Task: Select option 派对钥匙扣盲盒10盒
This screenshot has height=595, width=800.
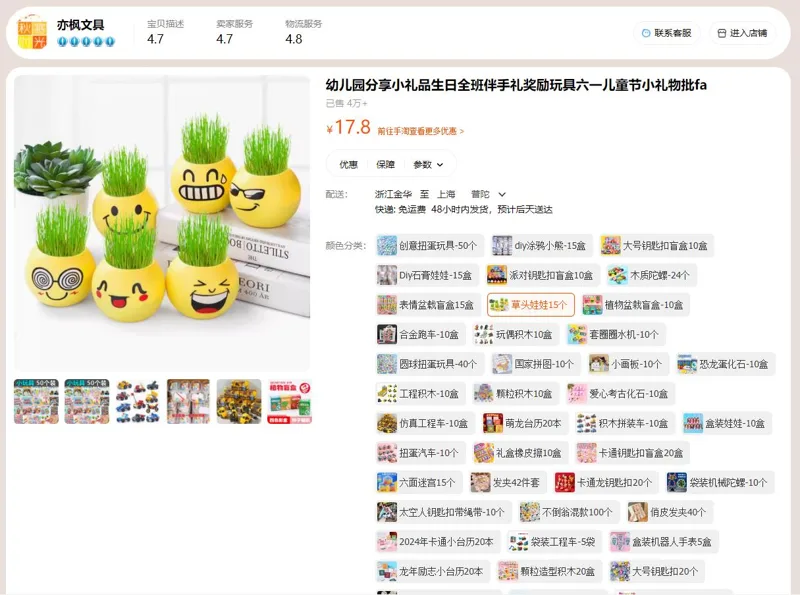Action: (542, 276)
